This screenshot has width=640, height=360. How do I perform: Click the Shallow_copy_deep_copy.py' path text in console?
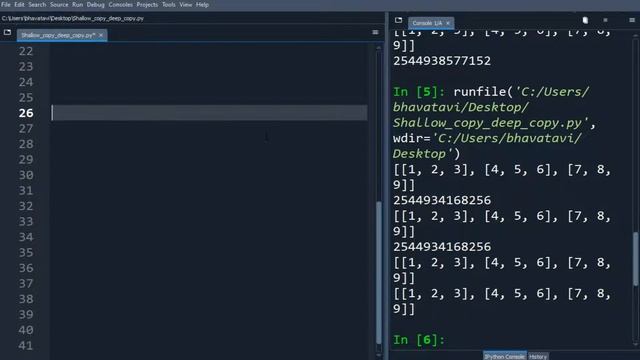[491, 123]
